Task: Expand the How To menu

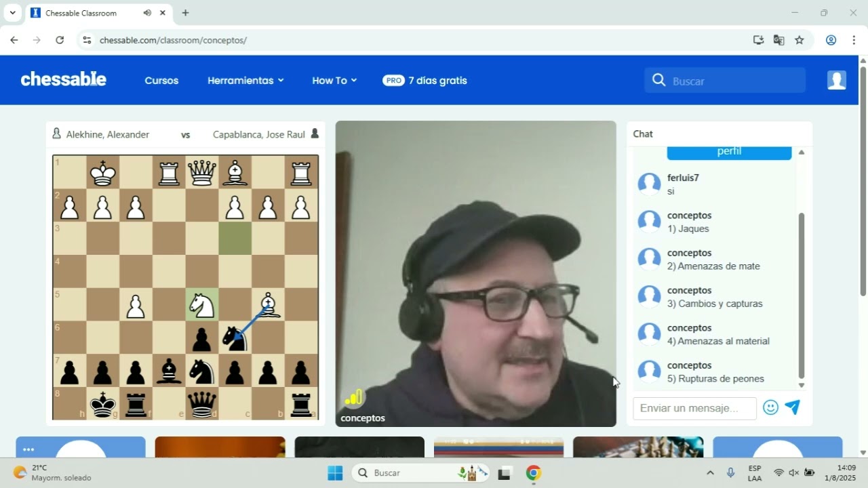Action: tap(334, 81)
